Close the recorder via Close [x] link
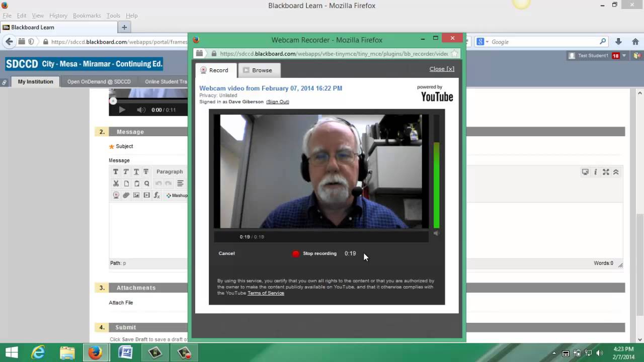The width and height of the screenshot is (644, 362). (x=442, y=69)
